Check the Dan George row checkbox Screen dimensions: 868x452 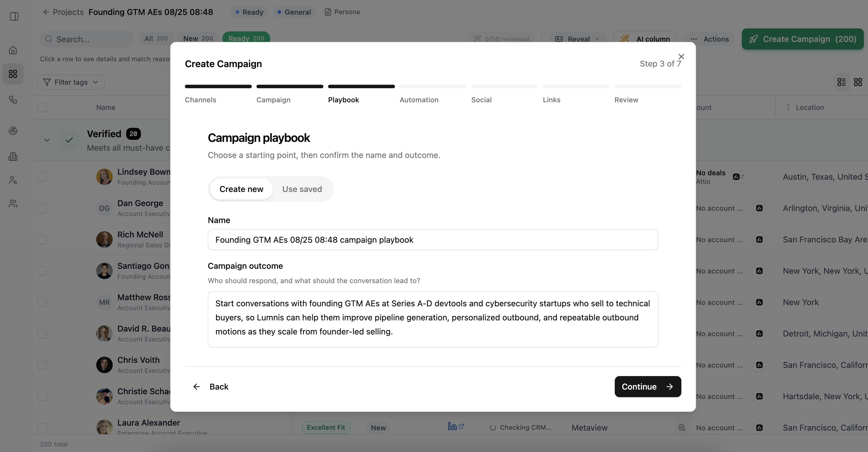coord(42,208)
